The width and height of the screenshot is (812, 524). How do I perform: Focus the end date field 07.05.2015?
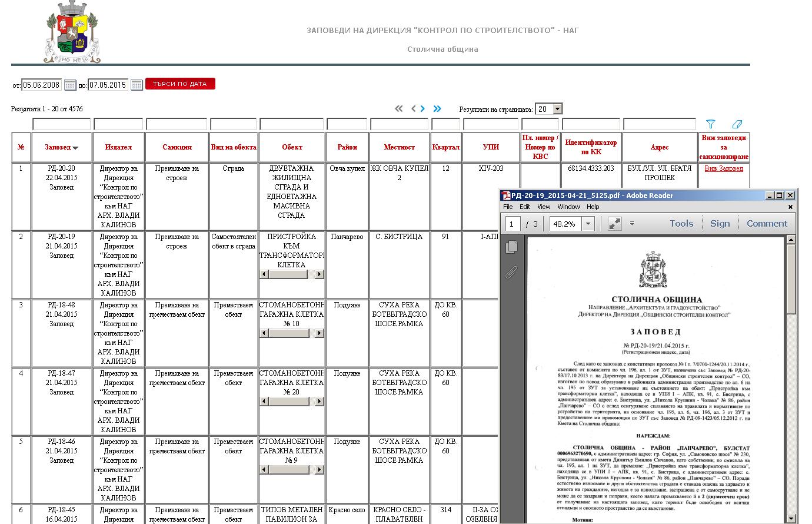(x=108, y=85)
